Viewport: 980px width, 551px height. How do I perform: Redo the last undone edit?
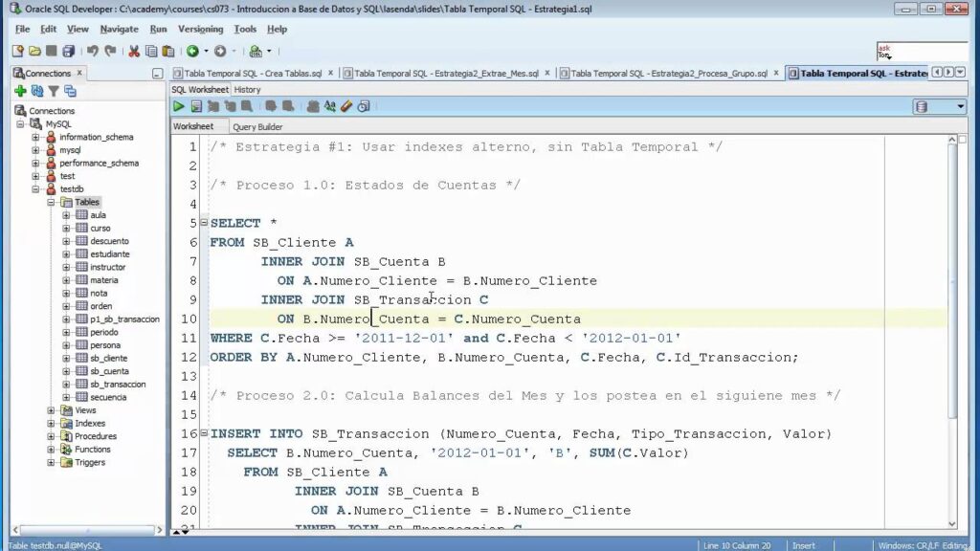click(110, 52)
